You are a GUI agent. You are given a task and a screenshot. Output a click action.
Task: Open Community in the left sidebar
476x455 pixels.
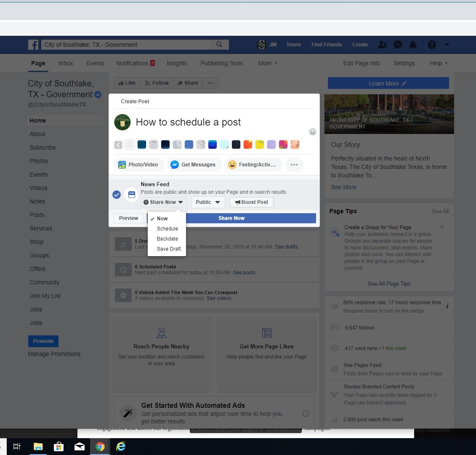pyautogui.click(x=44, y=282)
